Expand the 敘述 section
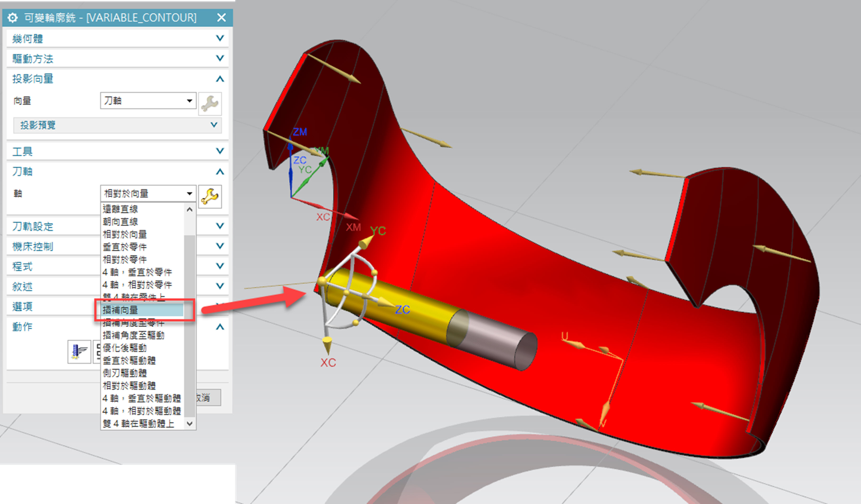Image resolution: width=861 pixels, height=504 pixels. point(220,286)
